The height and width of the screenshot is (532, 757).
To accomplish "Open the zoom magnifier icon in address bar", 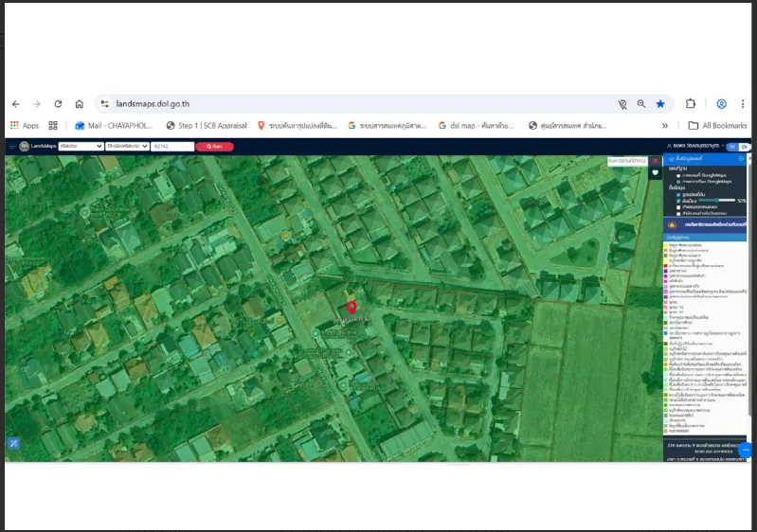I will pyautogui.click(x=641, y=104).
